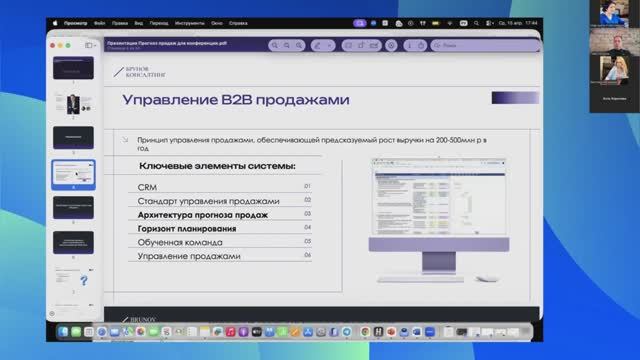Click the Wi-Fi status icon
The height and width of the screenshot is (360, 640).
pyautogui.click(x=449, y=23)
